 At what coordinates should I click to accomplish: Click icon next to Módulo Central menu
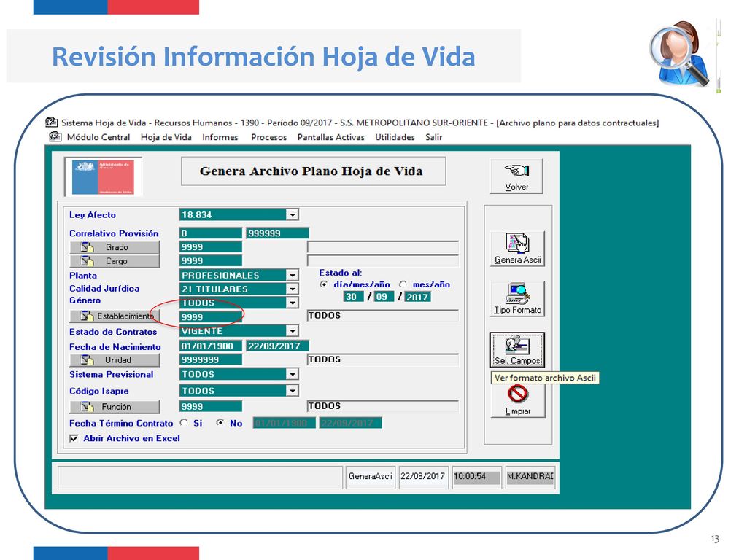coord(55,136)
